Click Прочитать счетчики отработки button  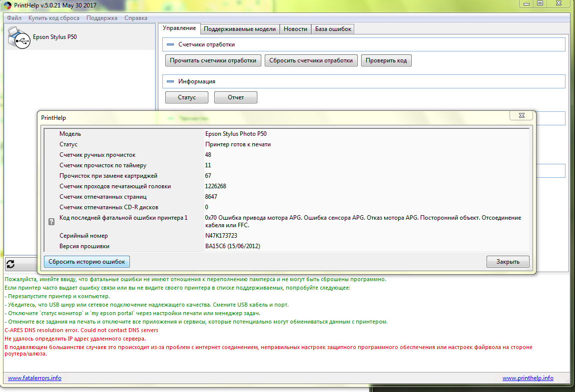click(213, 60)
